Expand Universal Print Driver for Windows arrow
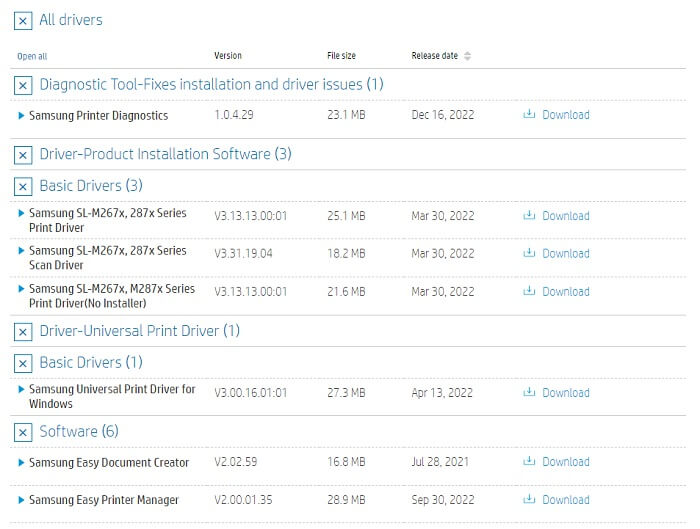The image size is (700, 529). [21, 389]
